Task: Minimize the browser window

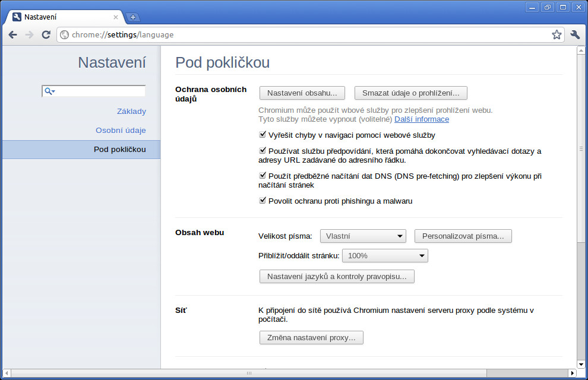Action: pyautogui.click(x=532, y=7)
